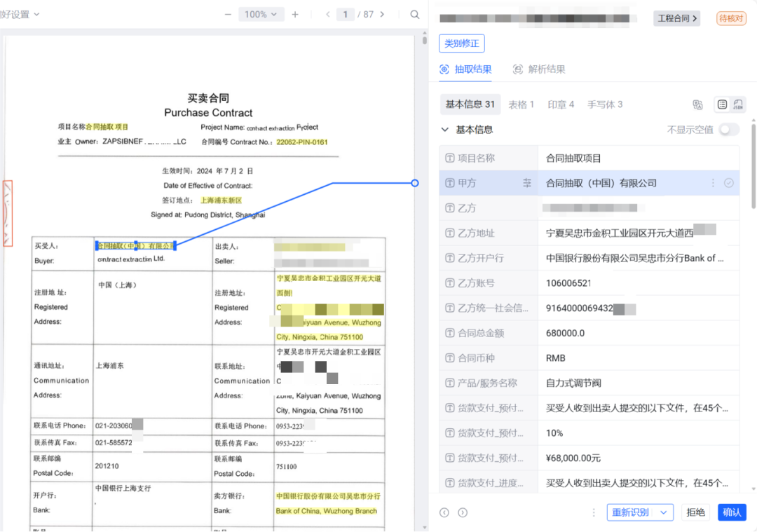The width and height of the screenshot is (757, 532).
Task: Click the zoom in plus icon
Action: click(x=295, y=15)
